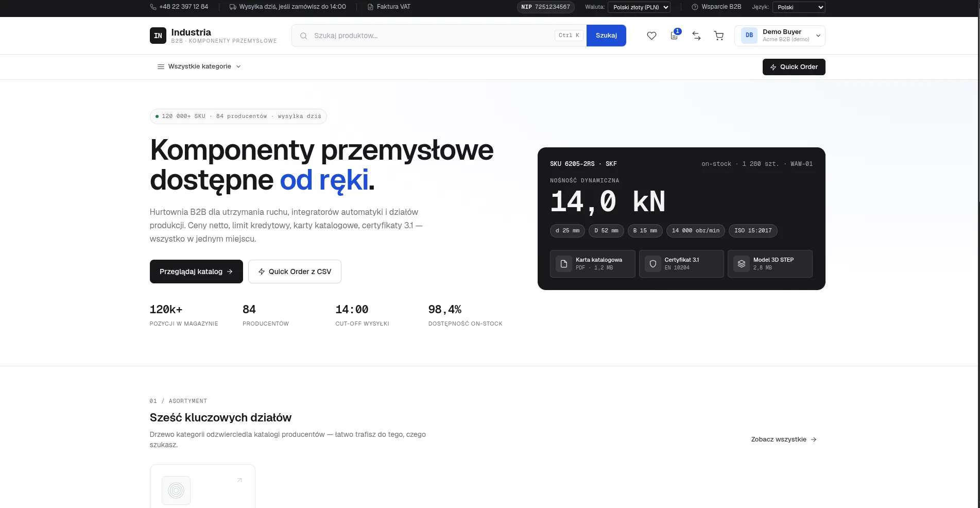Screen dimensions: 980x508
Task: Click the Ctrl K shortcut hint
Action: coord(569,36)
